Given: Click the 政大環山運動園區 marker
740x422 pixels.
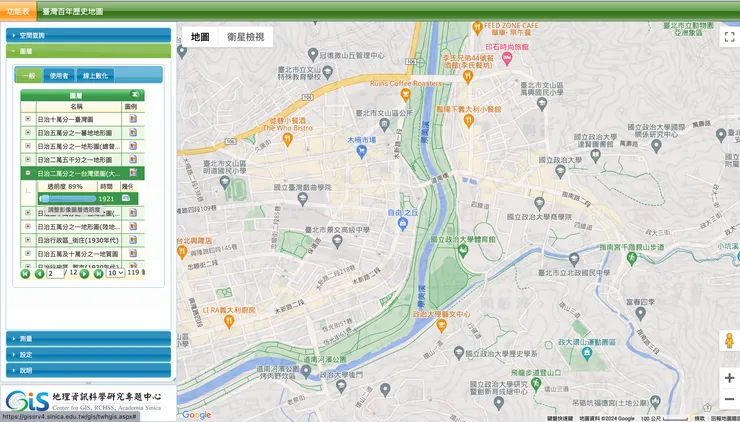Looking at the screenshot, I should pos(587,354).
